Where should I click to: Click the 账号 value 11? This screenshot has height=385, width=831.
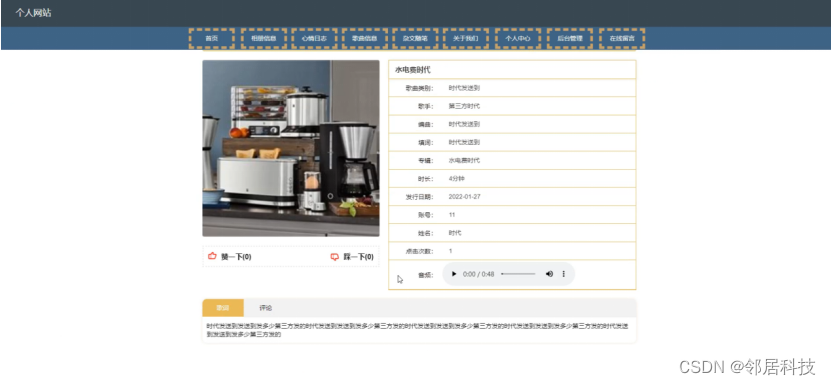pos(452,215)
